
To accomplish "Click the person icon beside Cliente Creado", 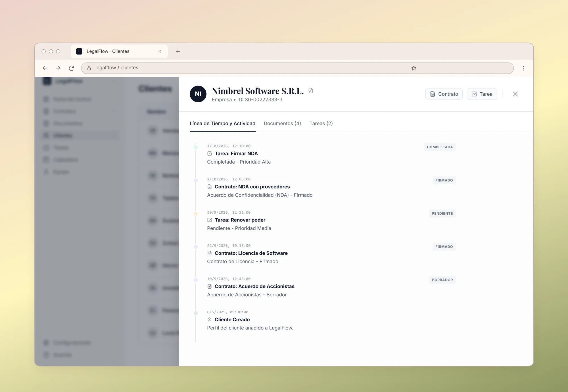I will 210,320.
